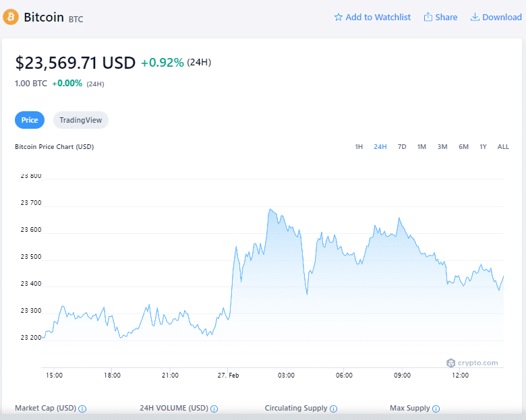Image resolution: width=526 pixels, height=420 pixels.
Task: Select the Price chart tab
Action: [x=30, y=120]
